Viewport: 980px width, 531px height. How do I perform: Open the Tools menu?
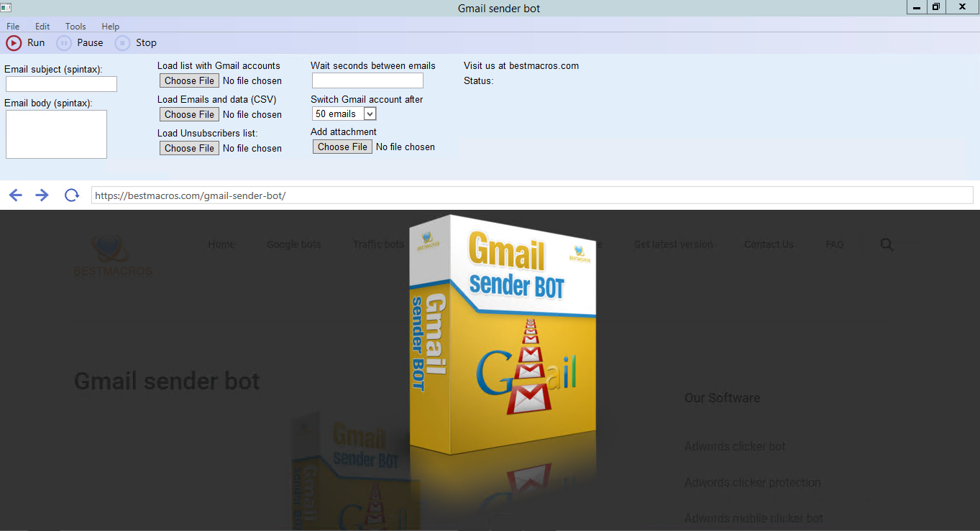click(75, 27)
